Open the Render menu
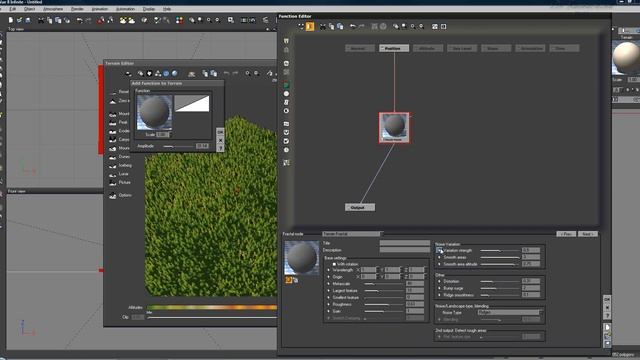 point(77,9)
